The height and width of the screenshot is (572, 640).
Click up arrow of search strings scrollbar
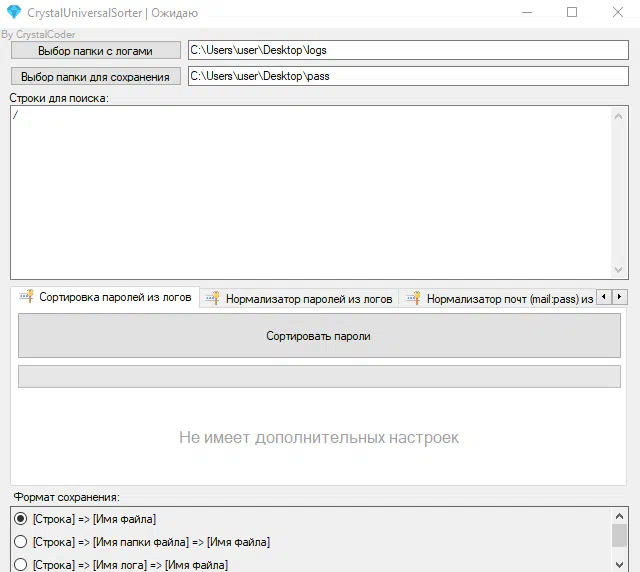pyautogui.click(x=618, y=116)
